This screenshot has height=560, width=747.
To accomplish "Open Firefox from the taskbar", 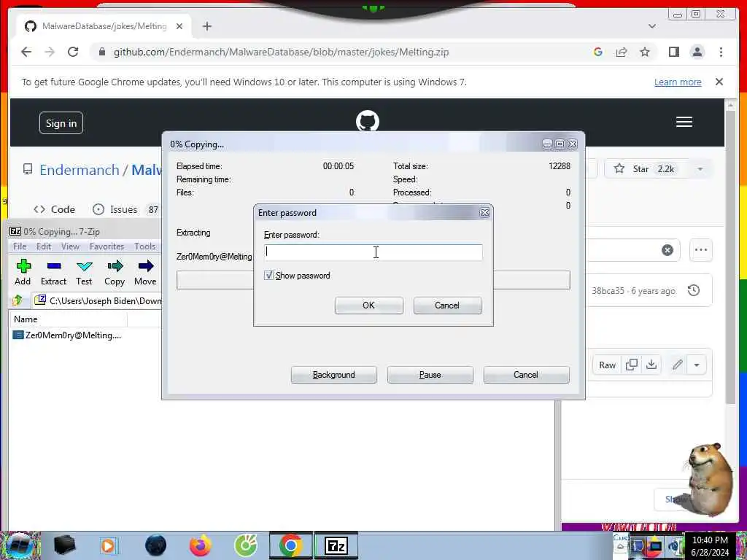I will point(201,545).
